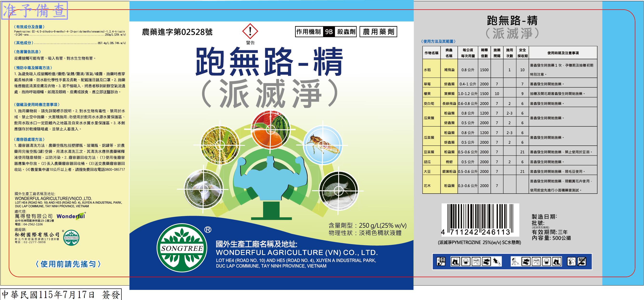Click the small SONGTREE logo beside 松樹國際有限公司

coord(71,238)
